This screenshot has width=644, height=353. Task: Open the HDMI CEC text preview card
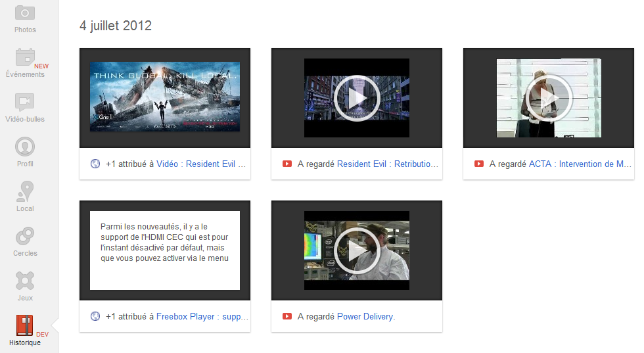tap(165, 250)
